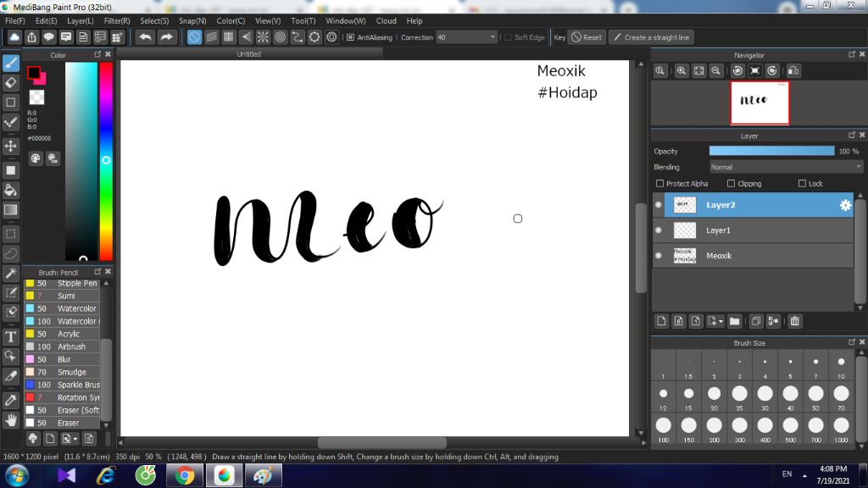The width and height of the screenshot is (868, 488).
Task: Select the Brush tool in left toolbar
Action: coord(10,63)
